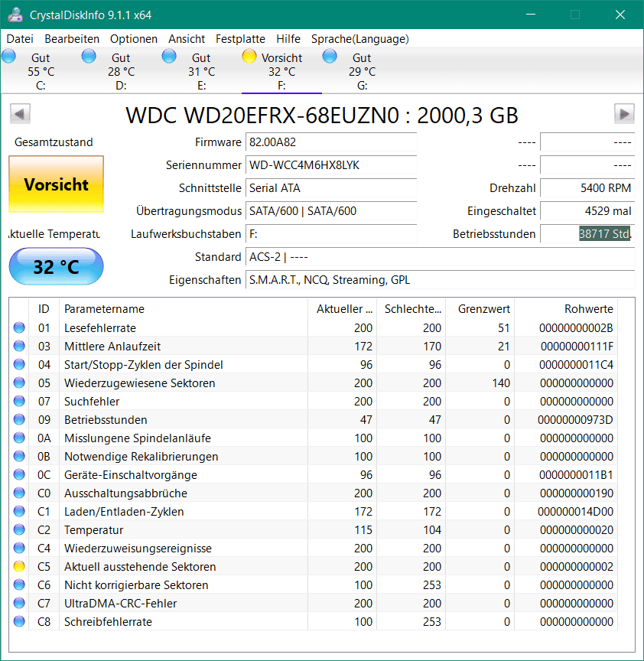Click the Schnittstelle field Serial ATA
Viewport: 644px width, 661px height.
coord(331,188)
